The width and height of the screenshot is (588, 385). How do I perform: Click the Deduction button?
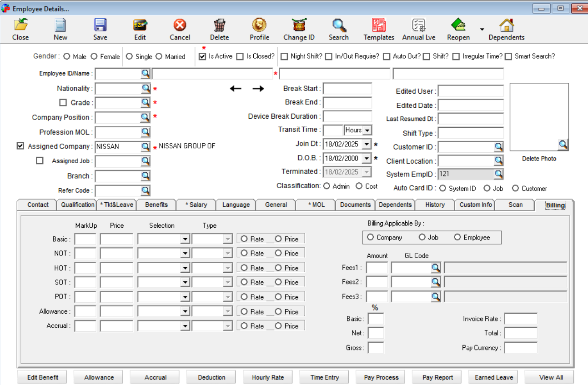[211, 377]
